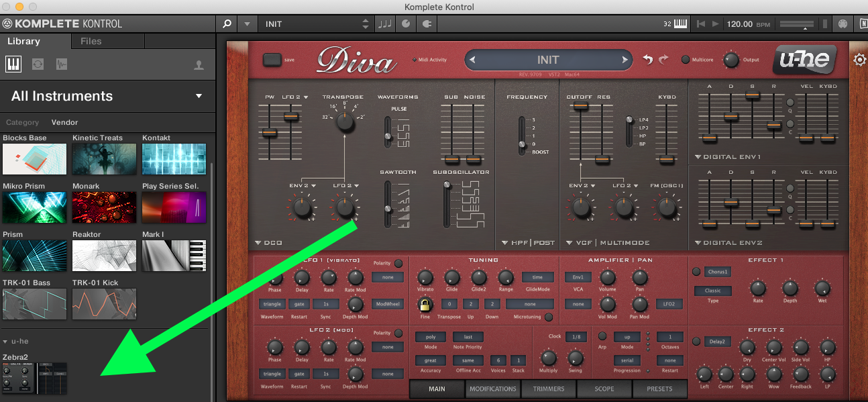Go to the next Diva preset
This screenshot has width=868, height=402.
coord(625,60)
